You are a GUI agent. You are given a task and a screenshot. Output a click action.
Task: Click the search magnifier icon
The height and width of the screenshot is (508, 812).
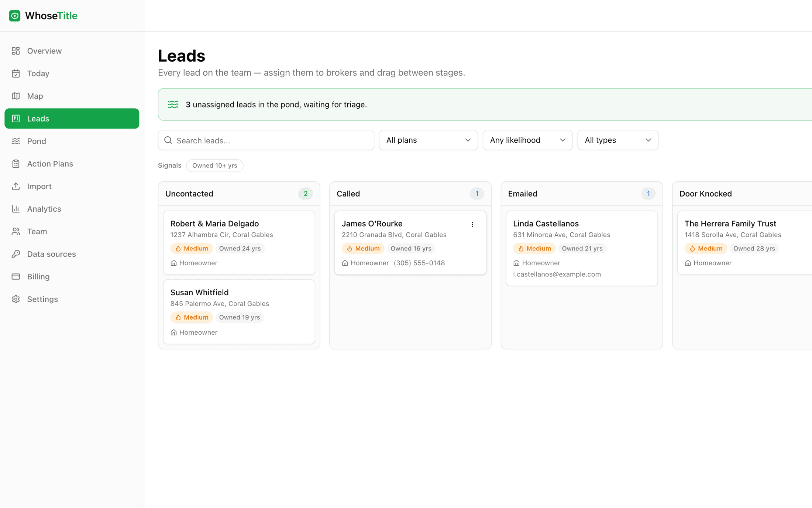[168, 140]
